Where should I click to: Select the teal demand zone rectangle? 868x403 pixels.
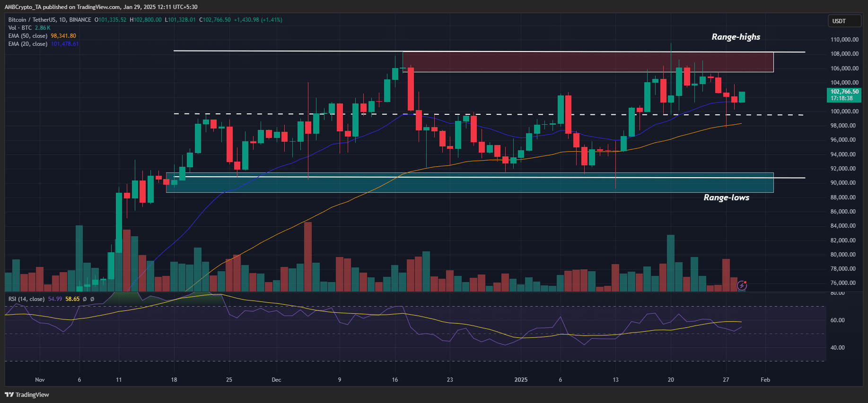[x=470, y=182]
